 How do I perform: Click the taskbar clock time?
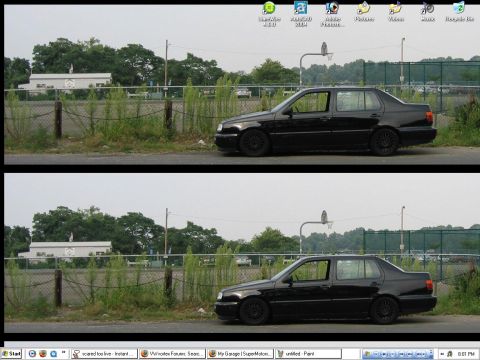466,354
